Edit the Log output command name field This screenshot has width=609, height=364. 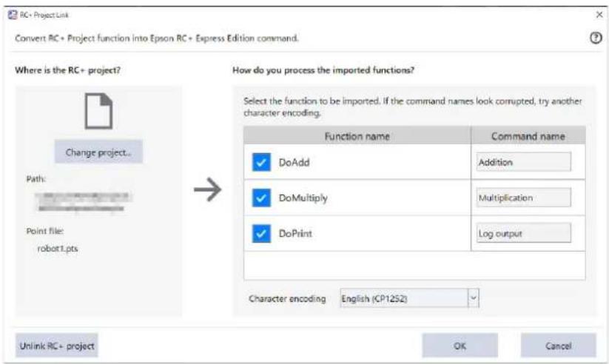(x=524, y=233)
